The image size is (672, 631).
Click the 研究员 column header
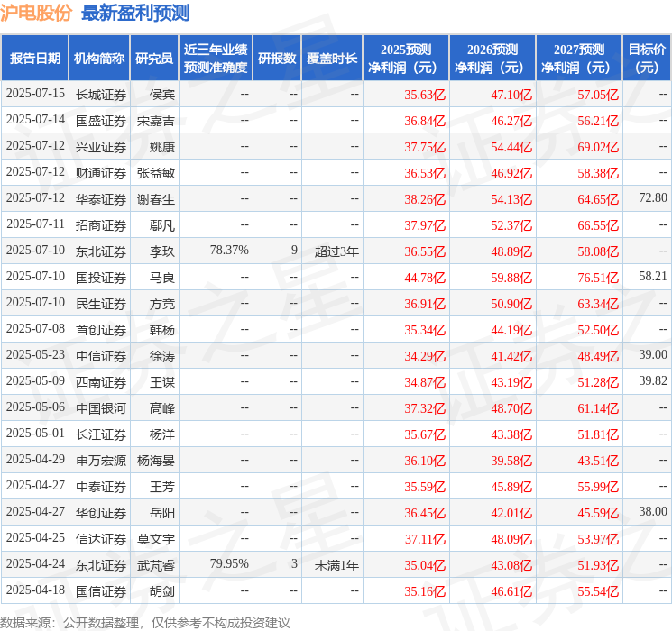tap(154, 59)
